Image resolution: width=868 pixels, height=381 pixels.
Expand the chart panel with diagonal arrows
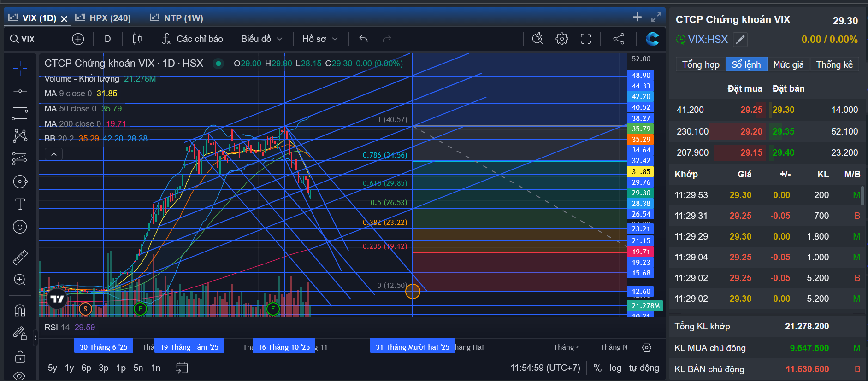click(x=656, y=18)
